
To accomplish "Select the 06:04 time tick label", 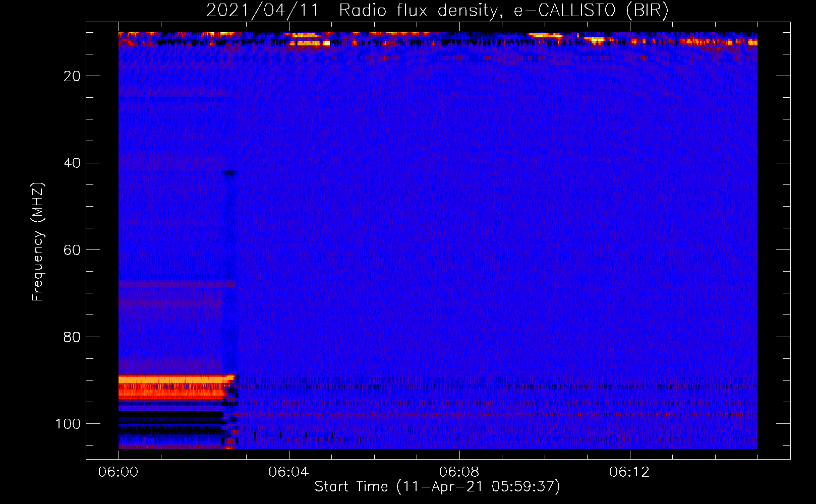I will coord(288,472).
